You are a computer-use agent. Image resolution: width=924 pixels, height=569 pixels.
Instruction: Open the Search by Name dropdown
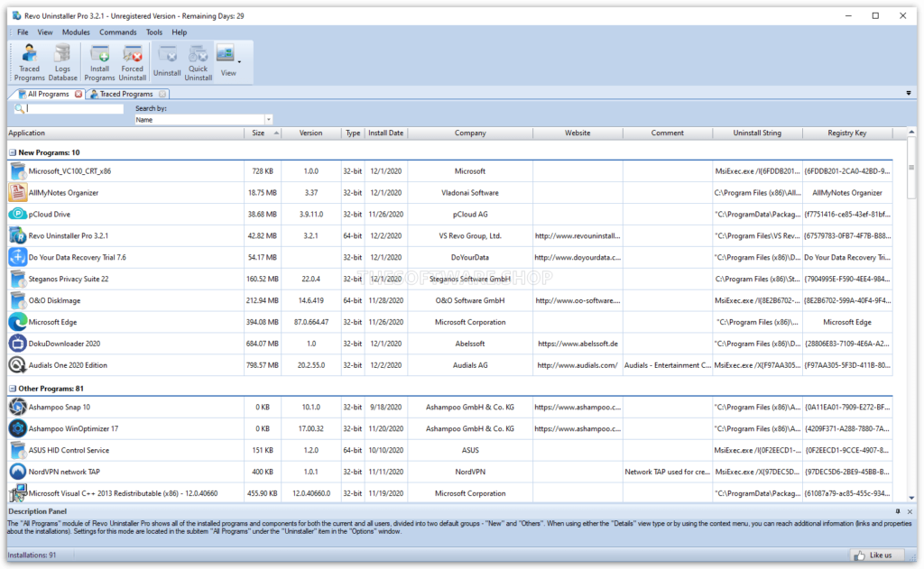[268, 120]
